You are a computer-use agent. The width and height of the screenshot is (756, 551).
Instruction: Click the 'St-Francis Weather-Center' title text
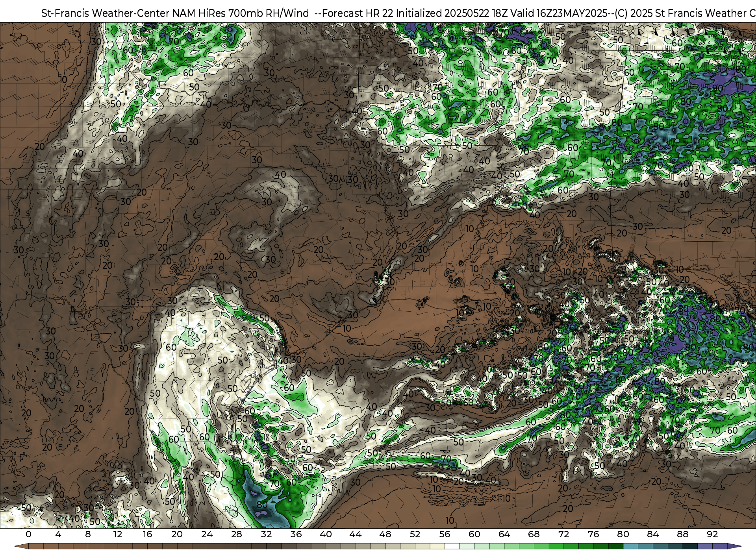tap(106, 13)
